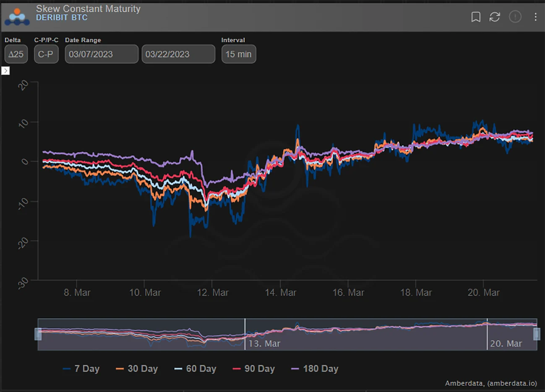
Task: Click the 13. Mar navigator label
Action: point(264,344)
